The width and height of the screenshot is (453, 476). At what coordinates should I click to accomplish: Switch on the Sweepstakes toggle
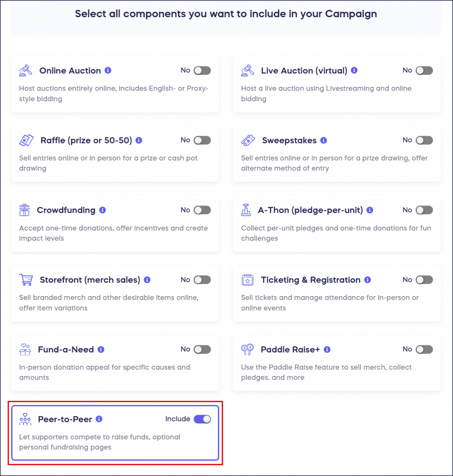click(x=424, y=140)
